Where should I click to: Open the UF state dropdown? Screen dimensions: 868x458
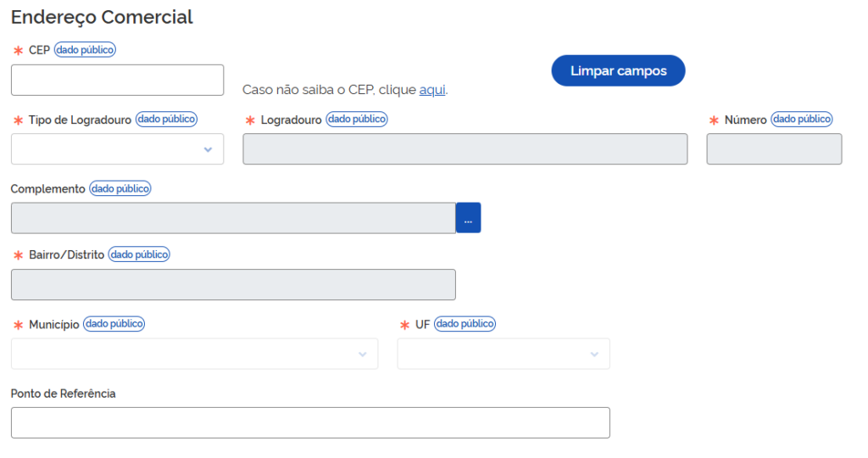(504, 354)
